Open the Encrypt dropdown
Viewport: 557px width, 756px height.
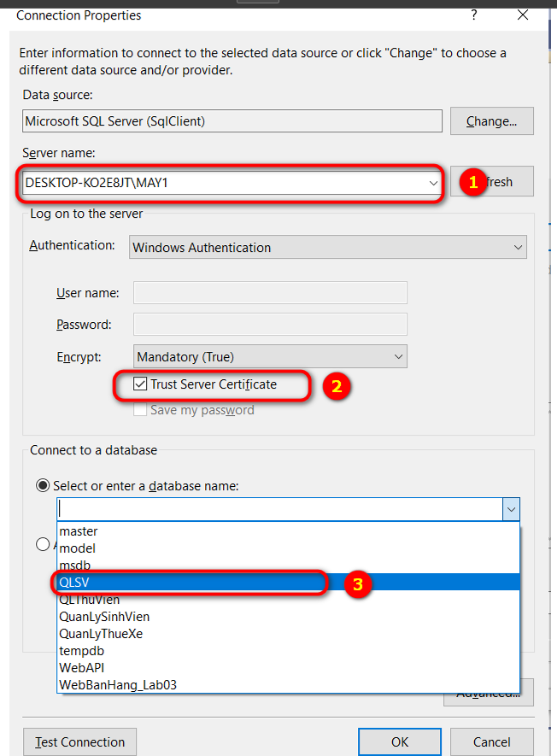(397, 357)
